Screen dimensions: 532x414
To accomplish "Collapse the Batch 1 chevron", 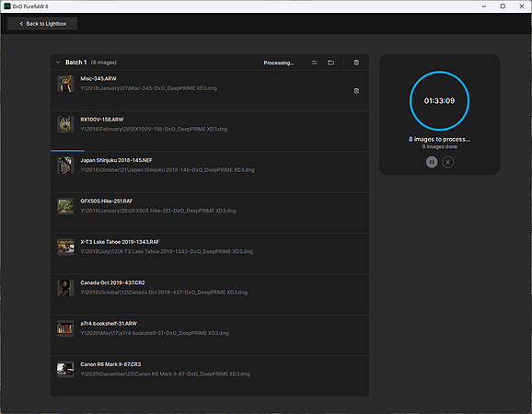I will (58, 63).
